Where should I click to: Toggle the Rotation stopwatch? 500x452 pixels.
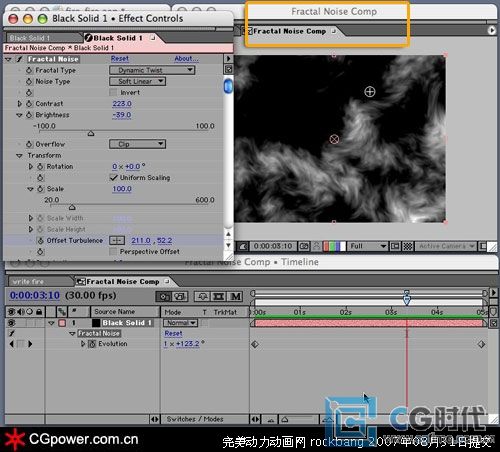[40, 166]
